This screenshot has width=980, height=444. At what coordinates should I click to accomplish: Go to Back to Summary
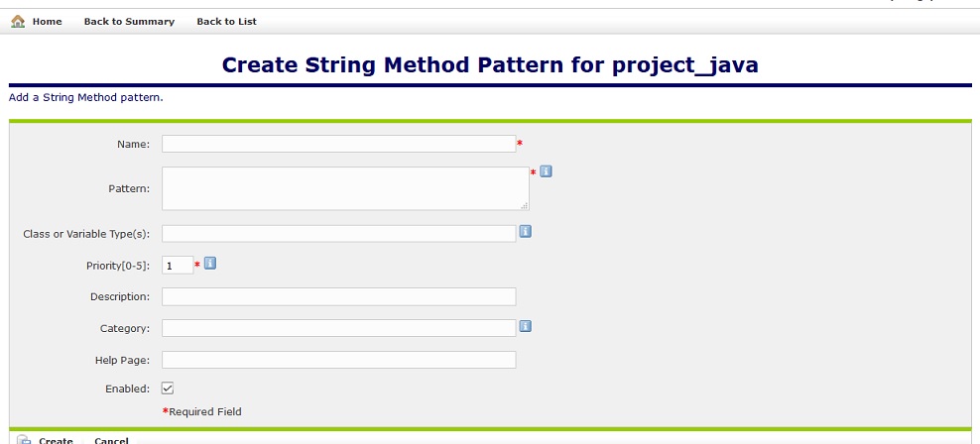click(129, 22)
